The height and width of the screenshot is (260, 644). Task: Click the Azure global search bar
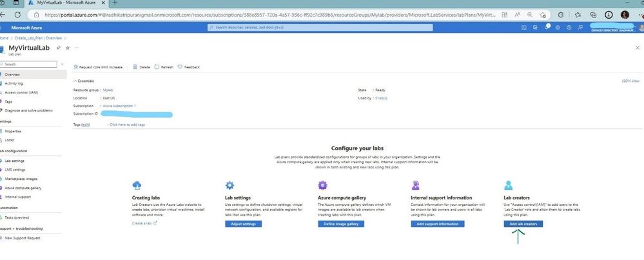click(320, 28)
